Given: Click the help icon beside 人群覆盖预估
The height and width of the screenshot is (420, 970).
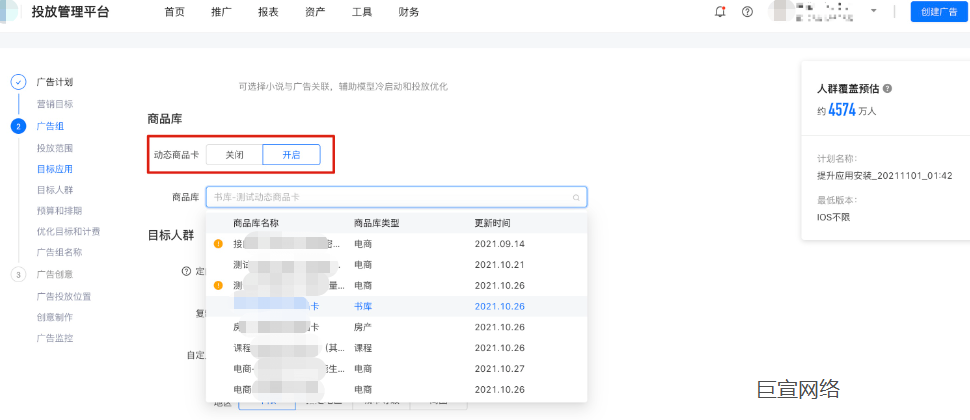Looking at the screenshot, I should click(x=888, y=88).
